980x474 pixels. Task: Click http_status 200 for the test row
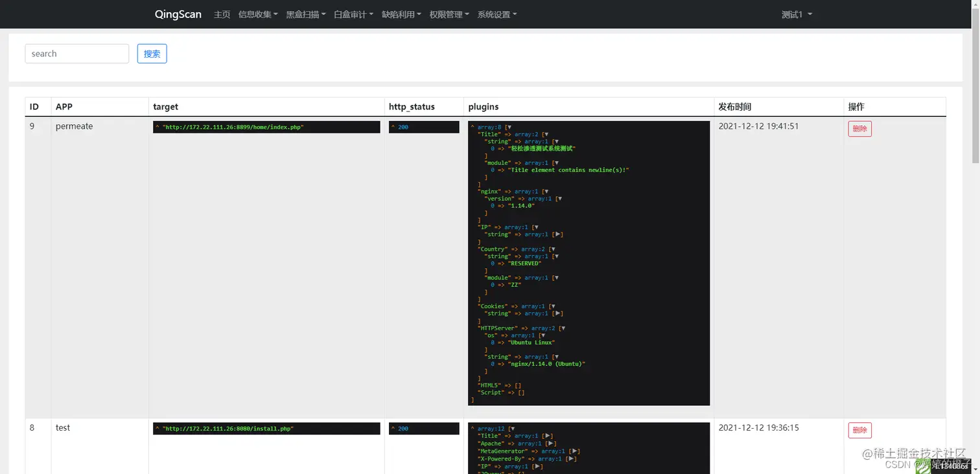403,429
